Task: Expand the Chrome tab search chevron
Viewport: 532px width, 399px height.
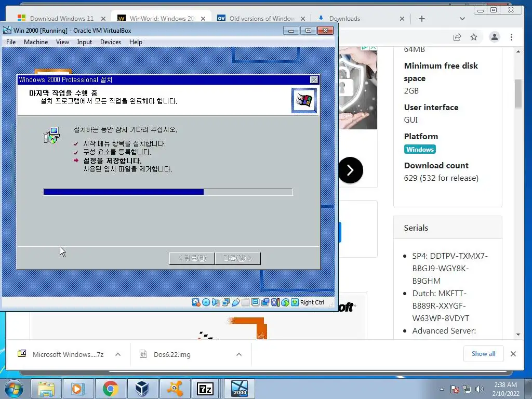Action: coord(462,19)
